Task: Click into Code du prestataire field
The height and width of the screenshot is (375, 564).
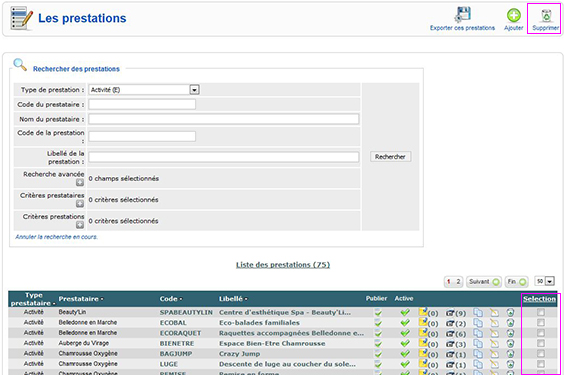Action: pos(142,104)
